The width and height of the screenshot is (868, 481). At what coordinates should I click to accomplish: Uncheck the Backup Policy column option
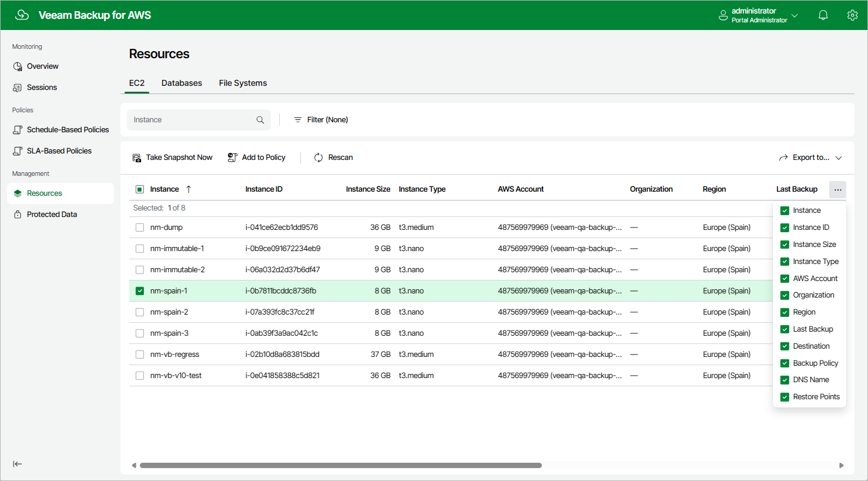(x=785, y=363)
